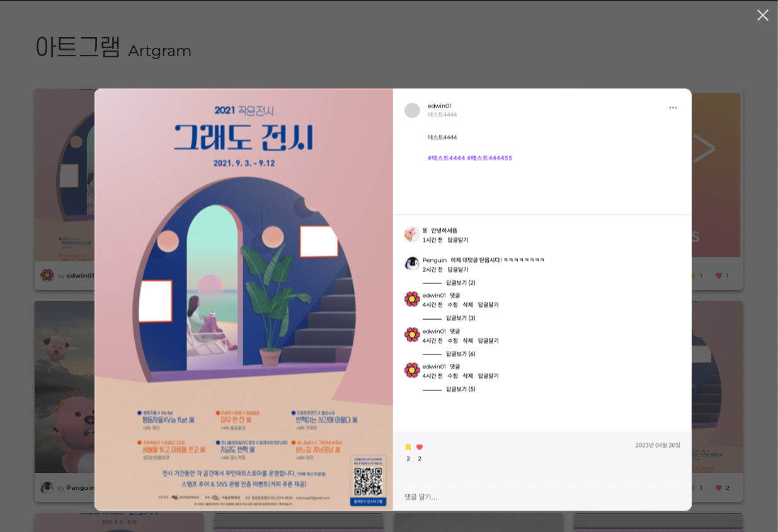Viewport: 778px width, 532px height.
Task: Click 삭제 on comment above 답글보기 (3)
Action: coord(467,305)
